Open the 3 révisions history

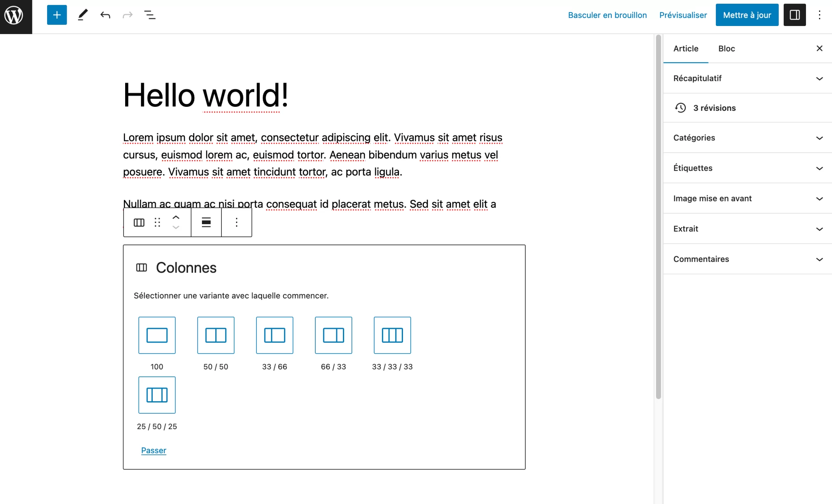coord(714,108)
